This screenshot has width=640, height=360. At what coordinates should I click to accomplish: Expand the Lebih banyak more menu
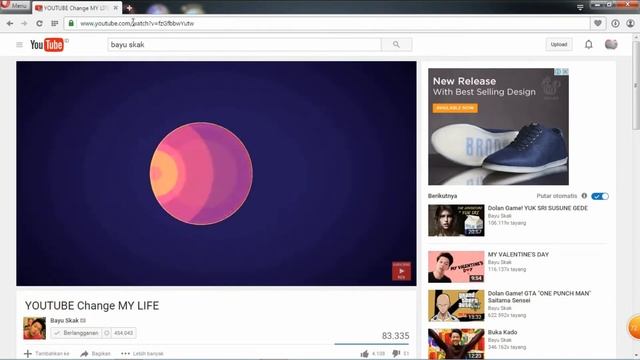[x=142, y=353]
